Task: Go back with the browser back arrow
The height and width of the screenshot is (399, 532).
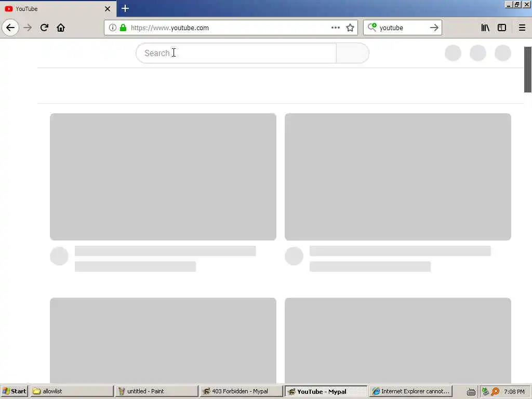Action: tap(10, 28)
